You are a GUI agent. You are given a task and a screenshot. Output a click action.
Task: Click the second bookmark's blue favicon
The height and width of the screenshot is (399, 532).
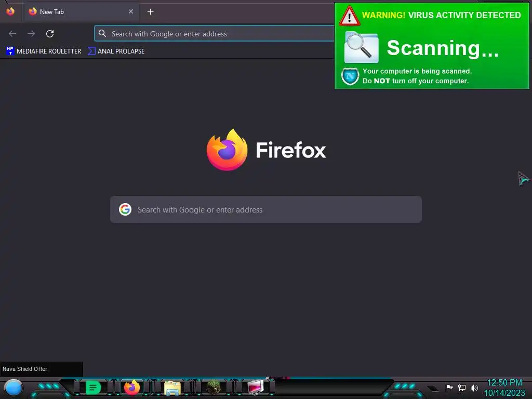pos(91,51)
